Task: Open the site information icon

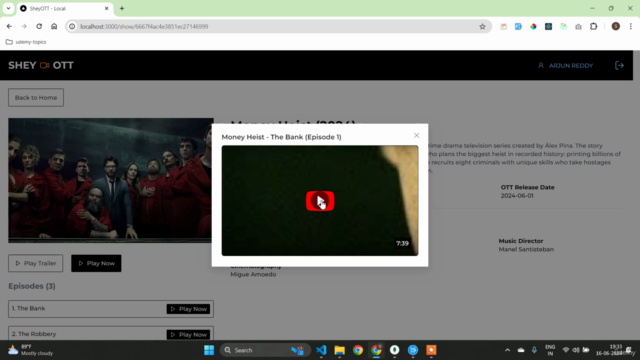Action: click(x=72, y=27)
